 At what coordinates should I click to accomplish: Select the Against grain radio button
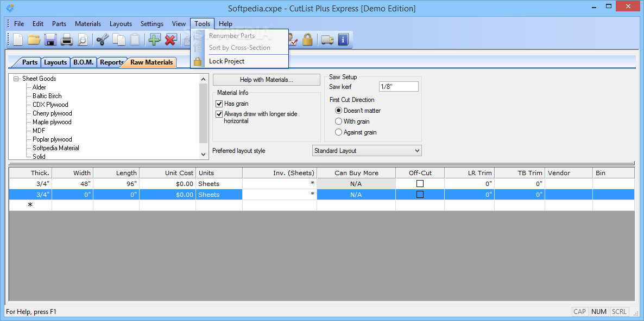(x=338, y=132)
